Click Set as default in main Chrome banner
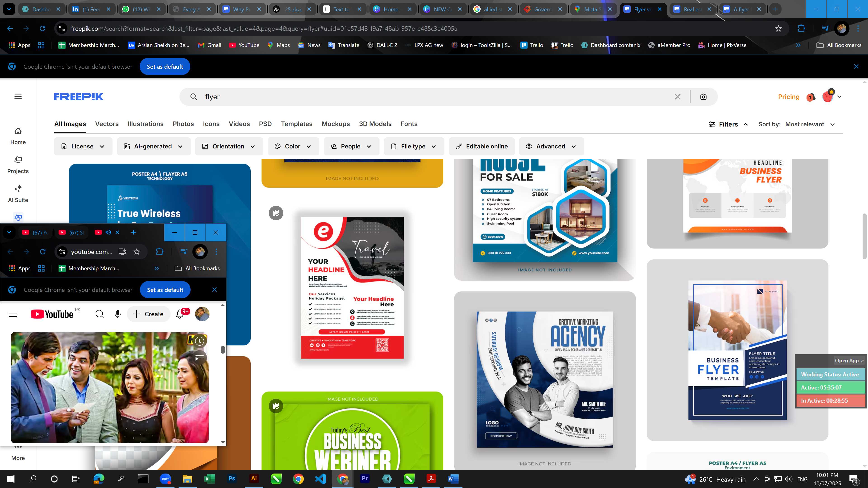The width and height of the screenshot is (868, 488). [165, 67]
